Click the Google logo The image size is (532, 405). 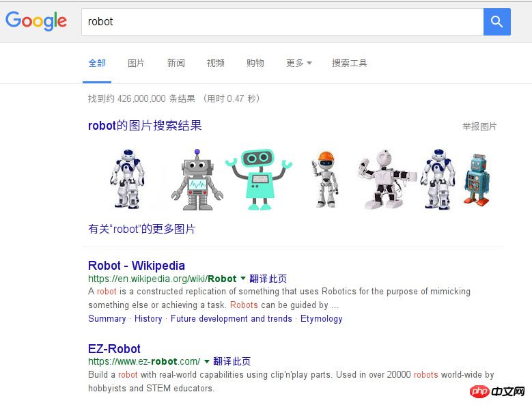36,21
